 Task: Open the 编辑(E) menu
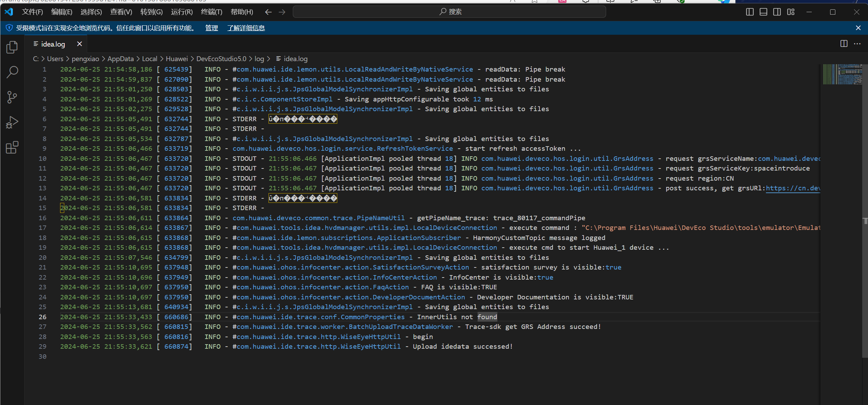click(x=61, y=12)
